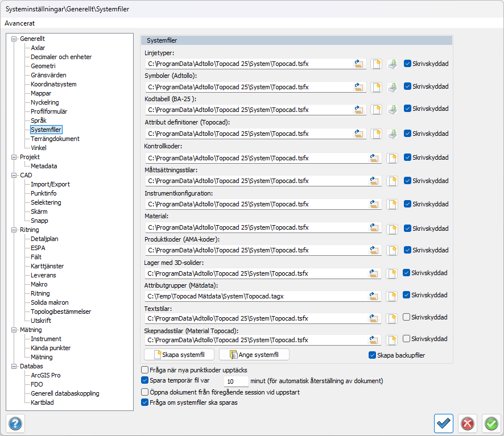Click the Ange systemfil button
Viewport: 504px width, 436px height.
[x=254, y=355]
